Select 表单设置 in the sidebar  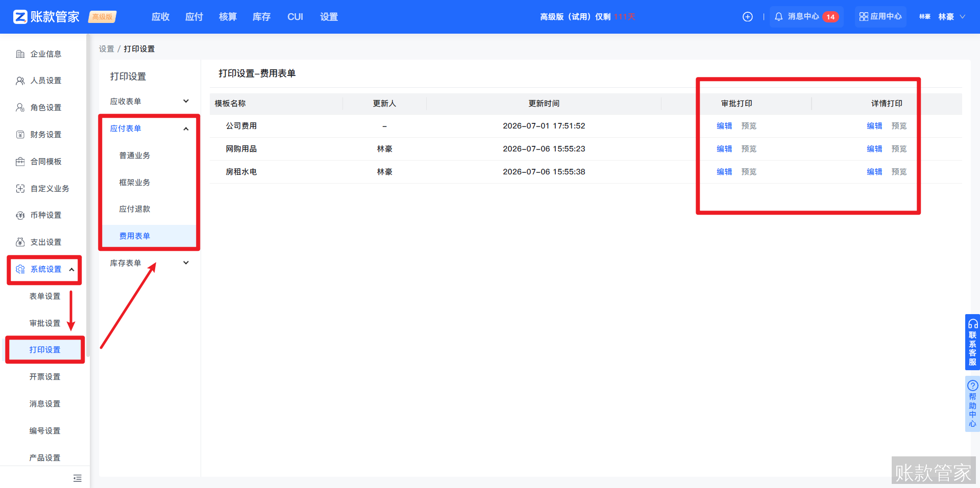tap(45, 296)
